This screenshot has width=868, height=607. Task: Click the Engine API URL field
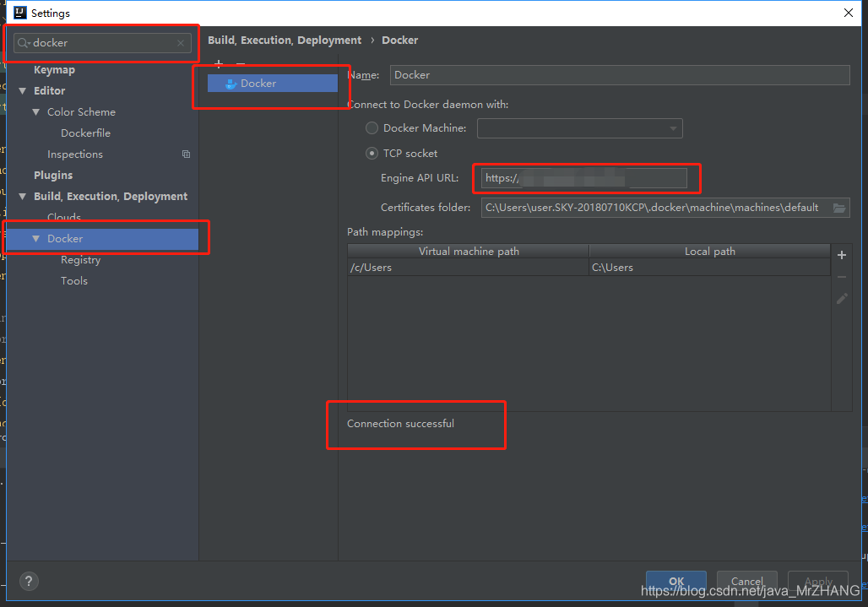[x=584, y=178]
